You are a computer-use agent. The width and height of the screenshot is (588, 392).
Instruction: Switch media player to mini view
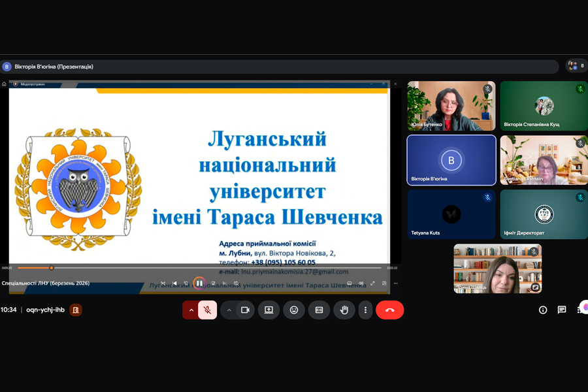click(x=384, y=283)
